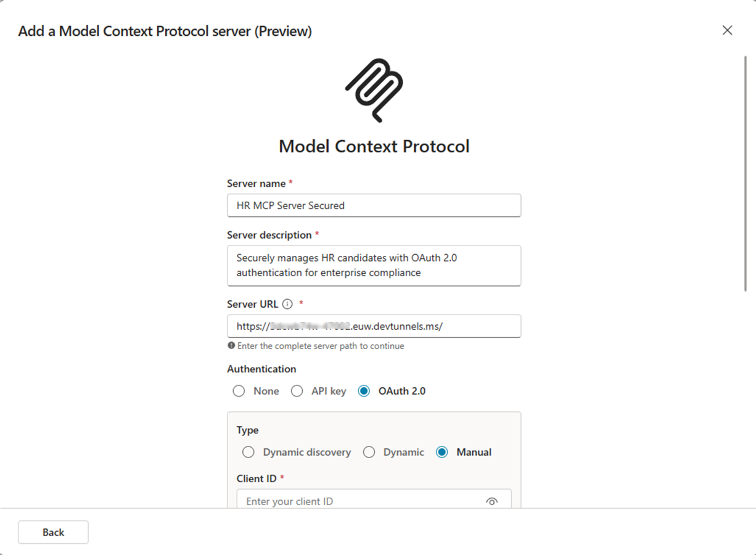Select the None authentication option
The image size is (756, 555).
coord(239,391)
